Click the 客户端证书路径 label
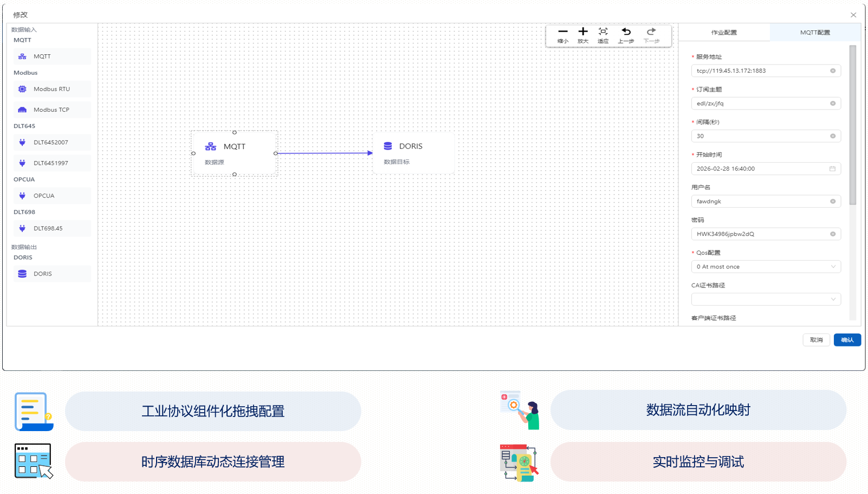The width and height of the screenshot is (868, 494). pos(714,318)
